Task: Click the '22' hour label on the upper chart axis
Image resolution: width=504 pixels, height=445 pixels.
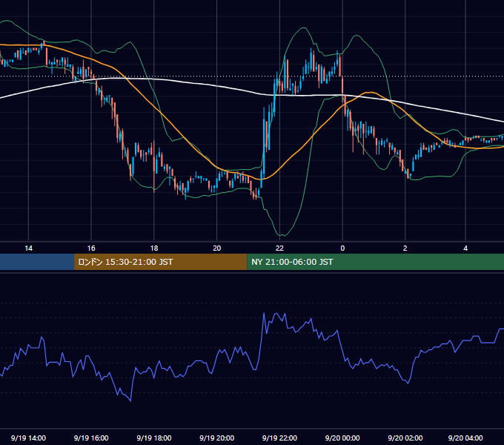Action: [x=279, y=248]
